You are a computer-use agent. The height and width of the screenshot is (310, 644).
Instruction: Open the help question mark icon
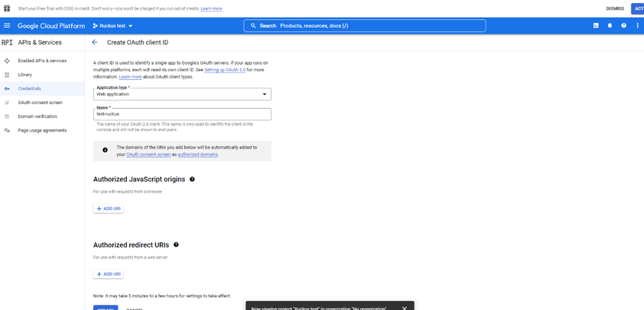pyautogui.click(x=624, y=26)
